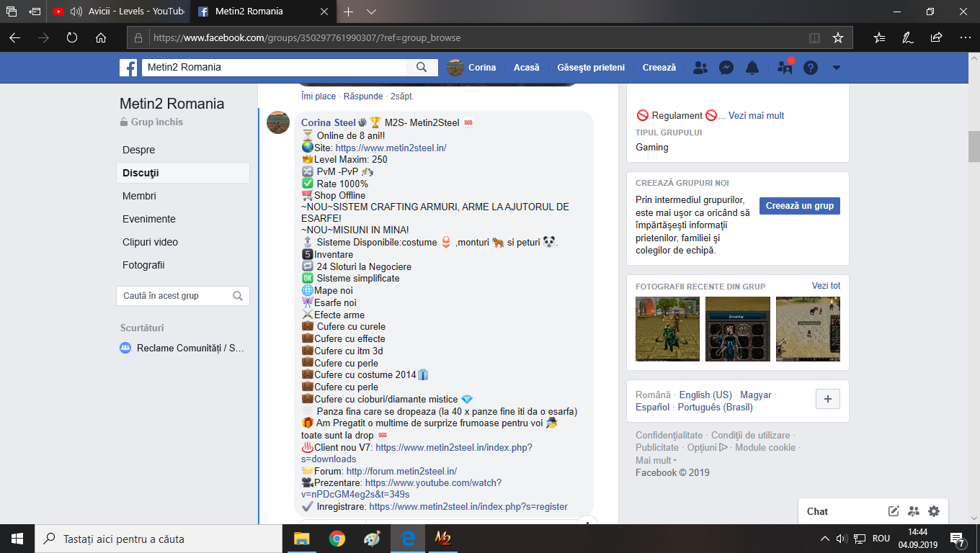Open Facebook Messenger icon in top bar

(x=726, y=68)
